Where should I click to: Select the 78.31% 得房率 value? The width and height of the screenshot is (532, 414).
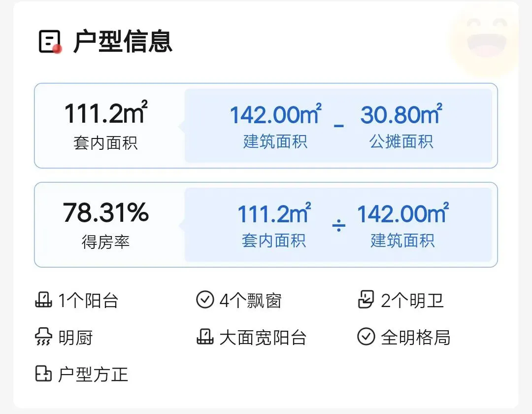tap(106, 213)
